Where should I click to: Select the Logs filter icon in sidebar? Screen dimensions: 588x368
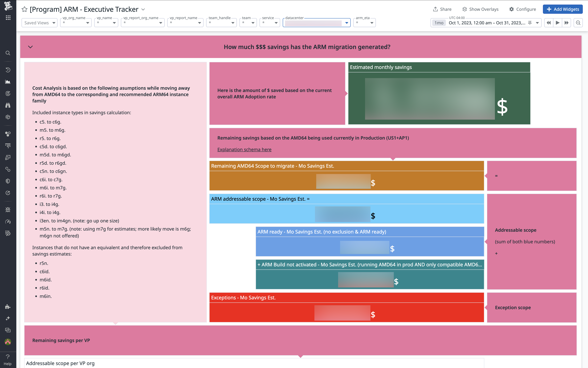click(8, 145)
